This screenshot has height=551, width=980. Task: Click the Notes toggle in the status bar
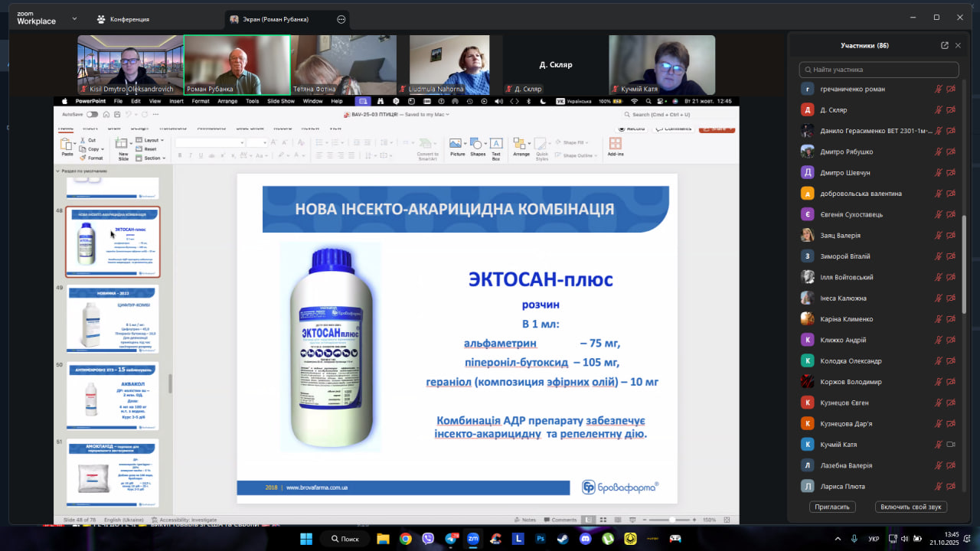point(528,520)
